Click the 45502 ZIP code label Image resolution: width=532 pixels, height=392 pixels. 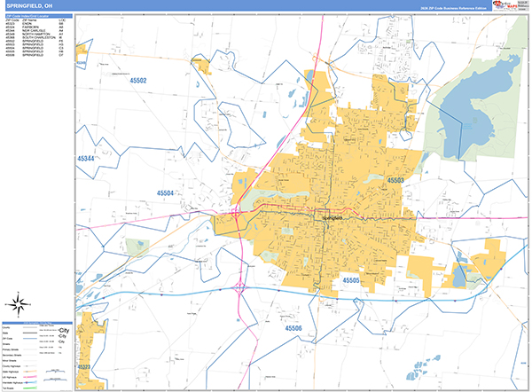click(133, 81)
